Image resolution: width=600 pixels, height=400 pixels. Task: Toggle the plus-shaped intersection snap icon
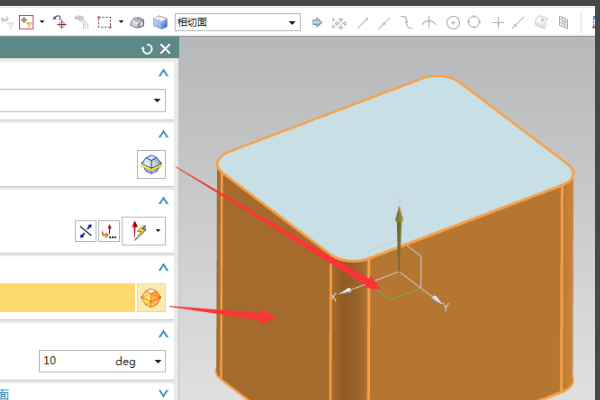point(497,21)
